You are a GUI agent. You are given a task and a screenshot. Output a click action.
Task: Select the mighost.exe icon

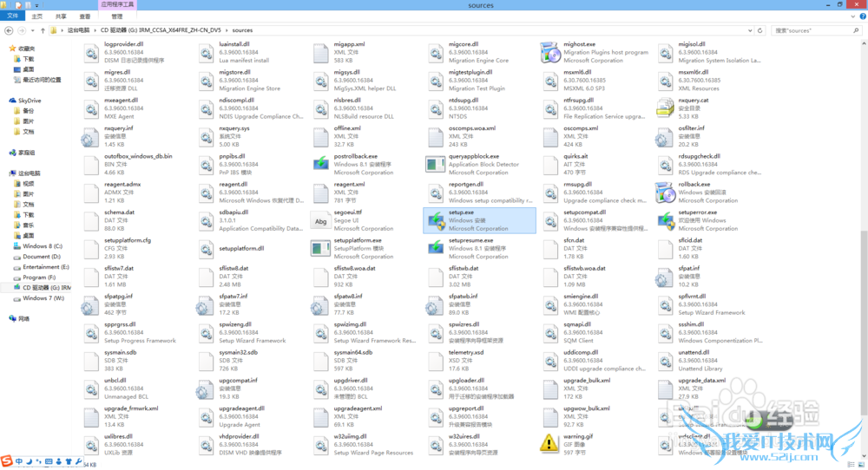[x=550, y=53]
